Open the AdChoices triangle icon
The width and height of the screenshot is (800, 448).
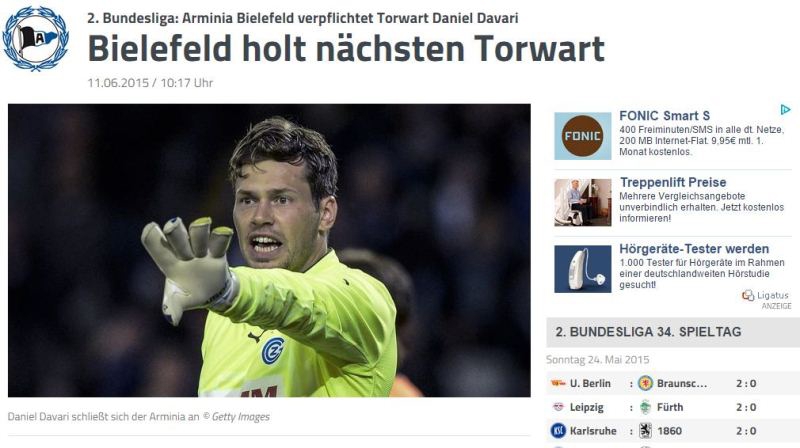785,110
